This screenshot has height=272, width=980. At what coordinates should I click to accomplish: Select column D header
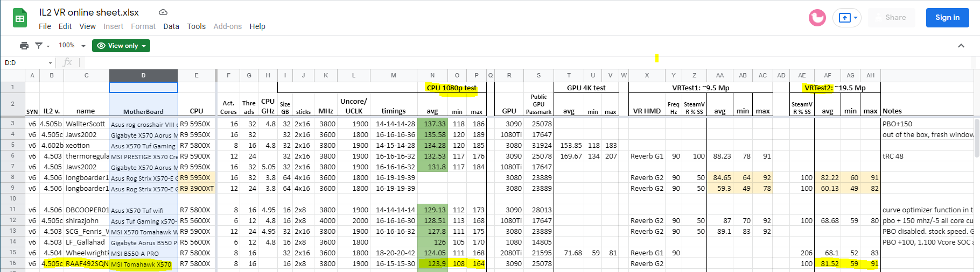[143, 75]
